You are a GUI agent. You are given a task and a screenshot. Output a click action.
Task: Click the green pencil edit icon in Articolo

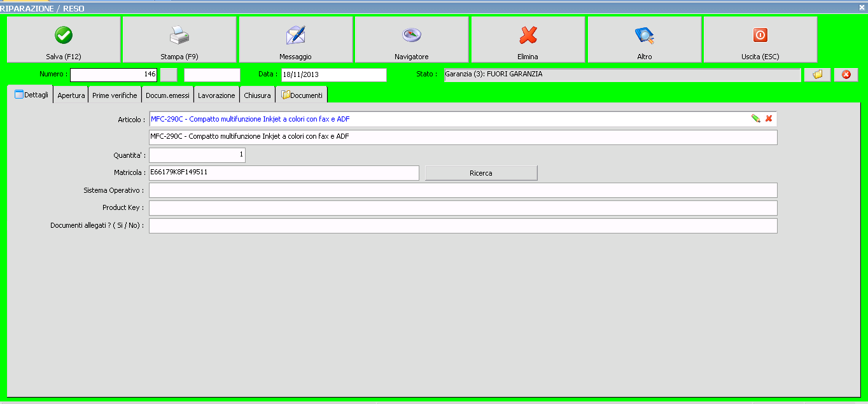pyautogui.click(x=756, y=118)
